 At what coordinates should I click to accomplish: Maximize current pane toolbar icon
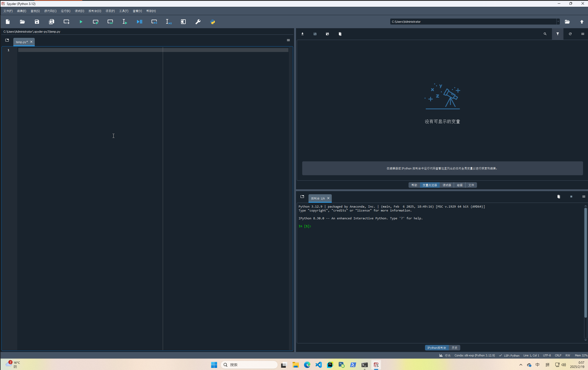tap(183, 22)
